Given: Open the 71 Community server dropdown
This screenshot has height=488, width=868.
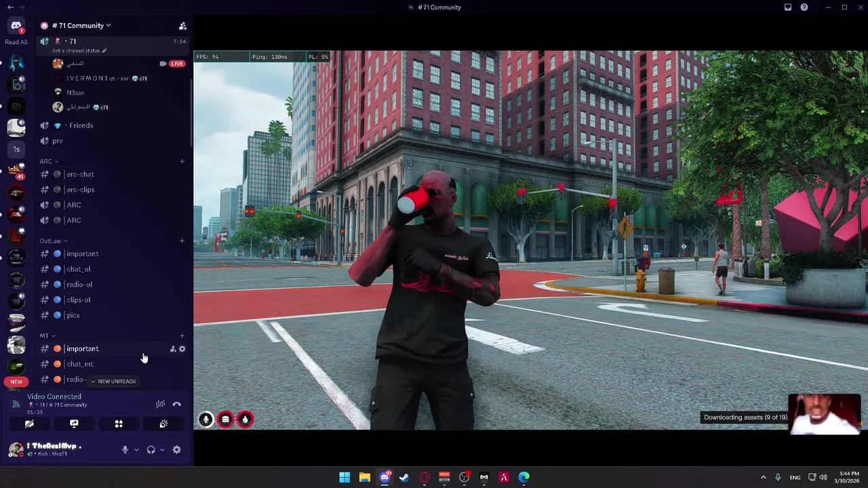Looking at the screenshot, I should click(x=81, y=26).
